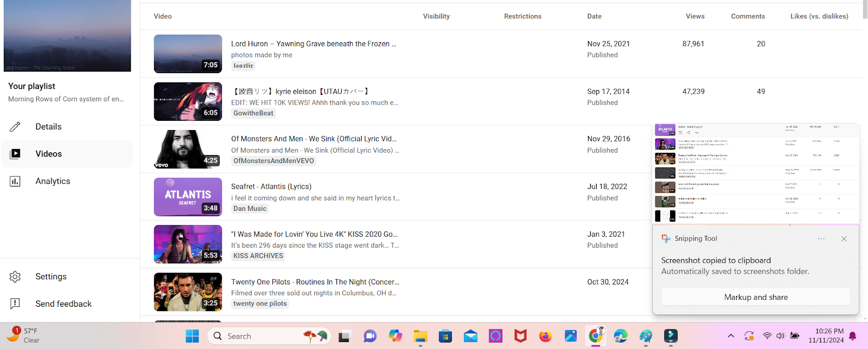Open the Wi-Fi network tray icon
The height and width of the screenshot is (349, 868).
click(x=767, y=336)
